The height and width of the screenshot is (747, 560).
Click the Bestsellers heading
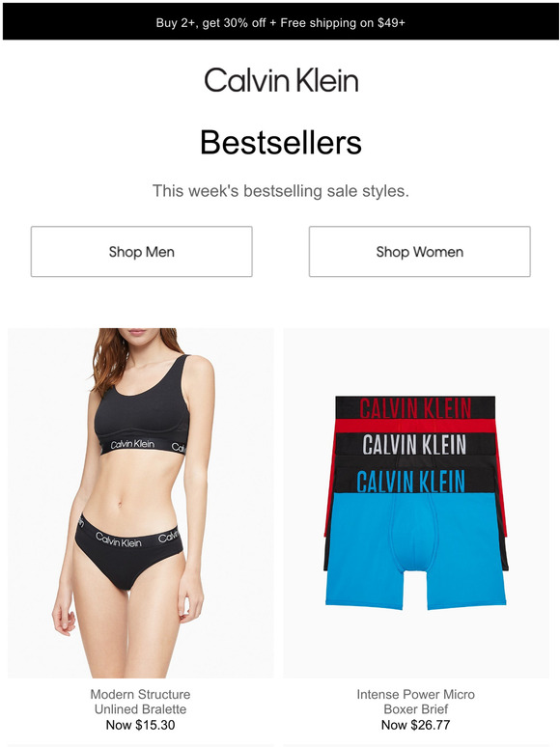click(281, 143)
